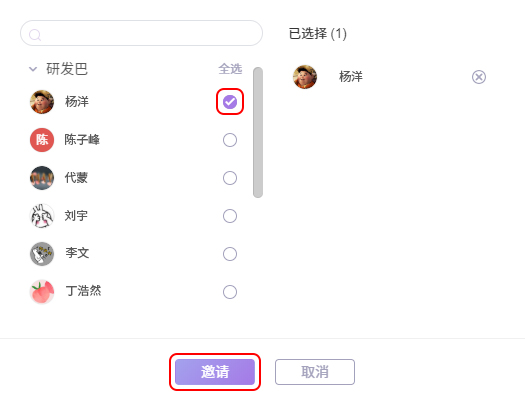Click 丁浩然's peach avatar
The image size is (525, 405).
coord(42,292)
